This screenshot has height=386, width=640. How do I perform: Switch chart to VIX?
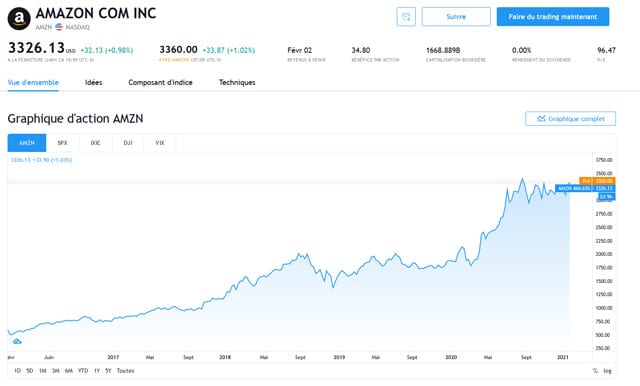(160, 143)
